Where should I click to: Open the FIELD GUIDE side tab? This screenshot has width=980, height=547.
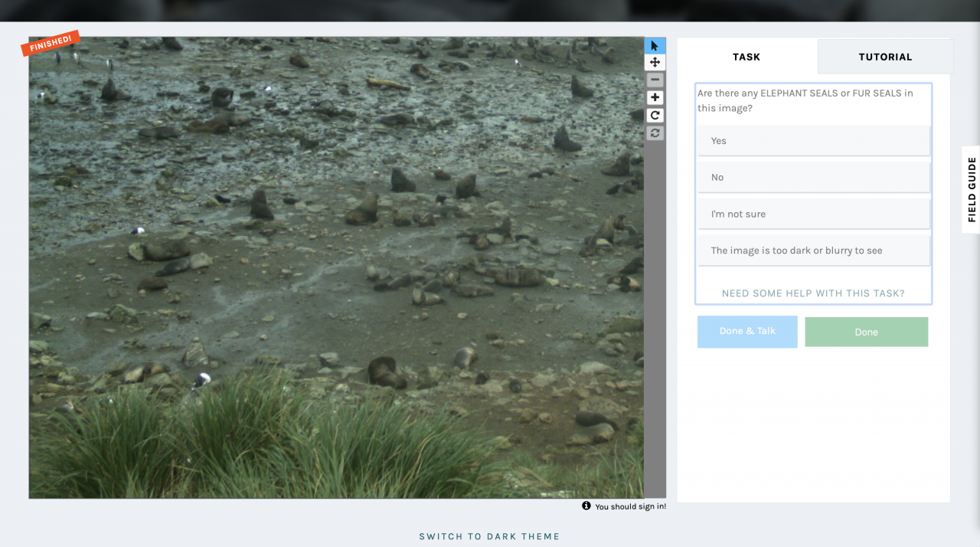pyautogui.click(x=971, y=189)
